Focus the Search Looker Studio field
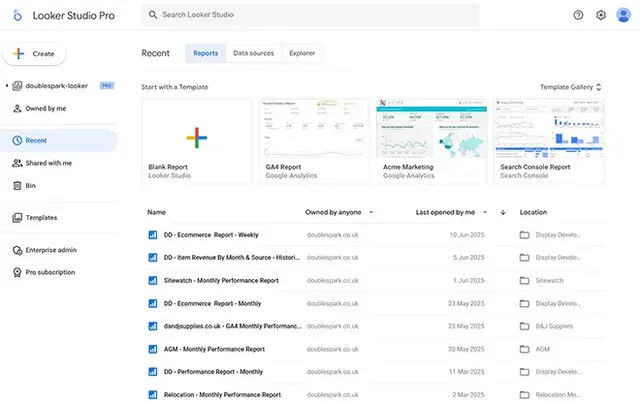 coord(310,15)
